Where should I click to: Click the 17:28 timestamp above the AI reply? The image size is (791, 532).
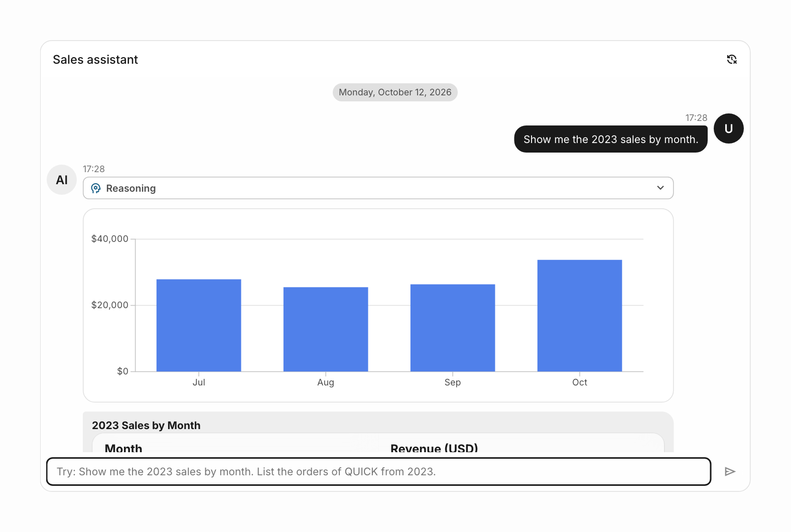coord(94,169)
